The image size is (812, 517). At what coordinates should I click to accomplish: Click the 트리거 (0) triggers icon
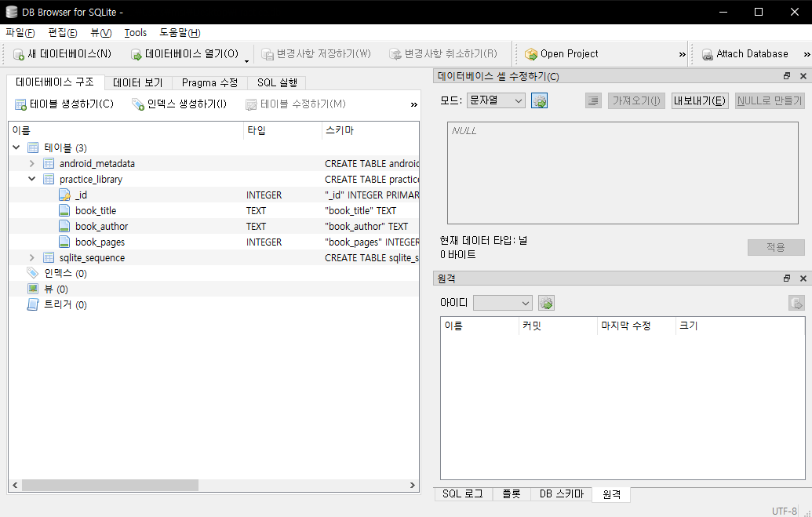33,304
